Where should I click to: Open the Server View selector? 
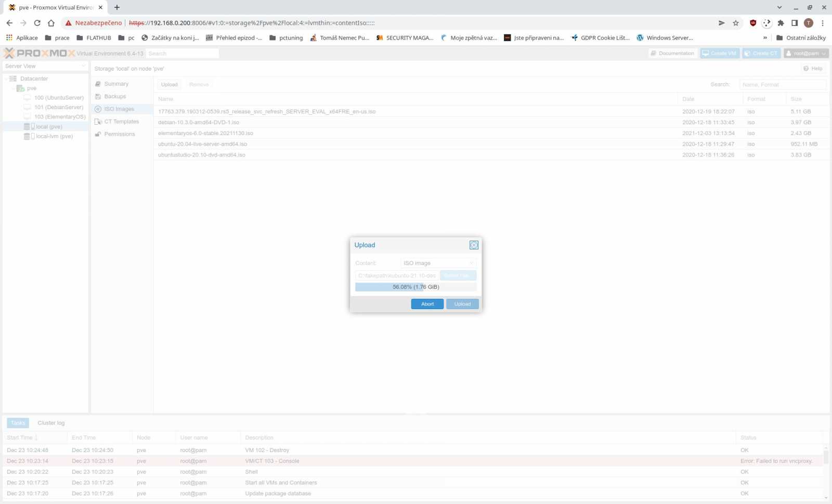[45, 66]
